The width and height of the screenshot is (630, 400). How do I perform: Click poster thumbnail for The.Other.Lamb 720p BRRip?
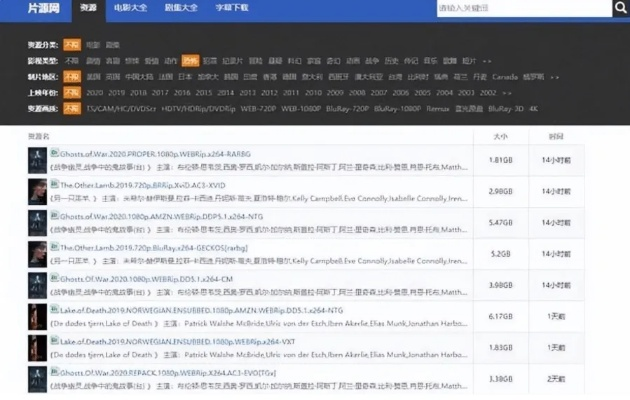[37, 191]
